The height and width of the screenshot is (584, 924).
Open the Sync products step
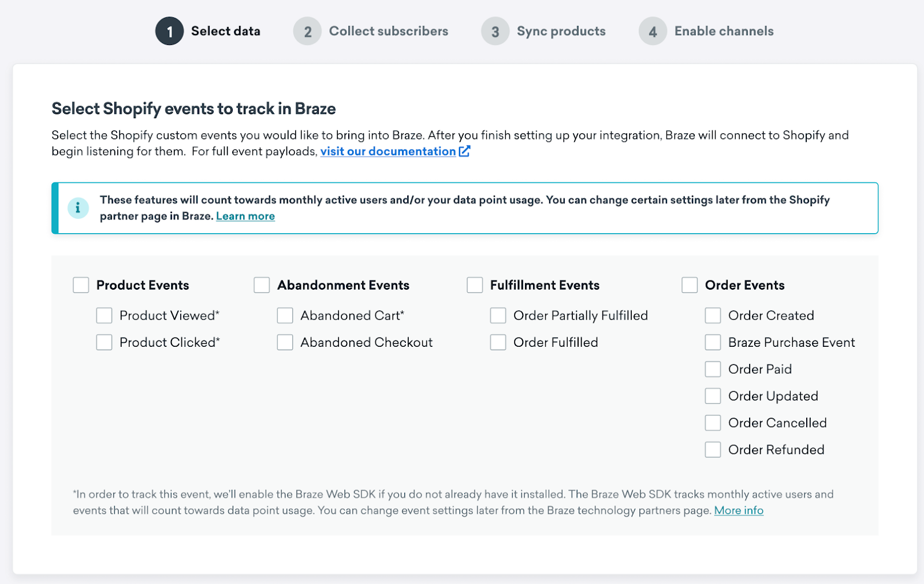point(561,31)
